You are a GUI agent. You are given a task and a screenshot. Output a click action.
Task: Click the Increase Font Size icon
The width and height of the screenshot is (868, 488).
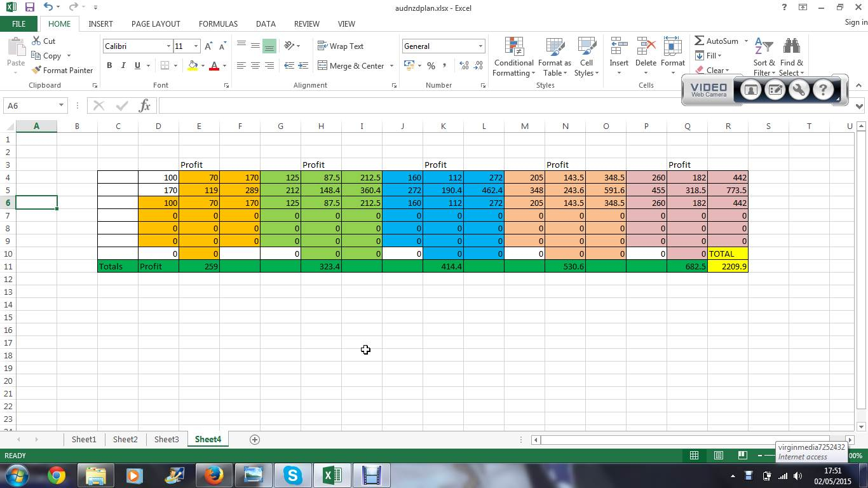tap(208, 46)
